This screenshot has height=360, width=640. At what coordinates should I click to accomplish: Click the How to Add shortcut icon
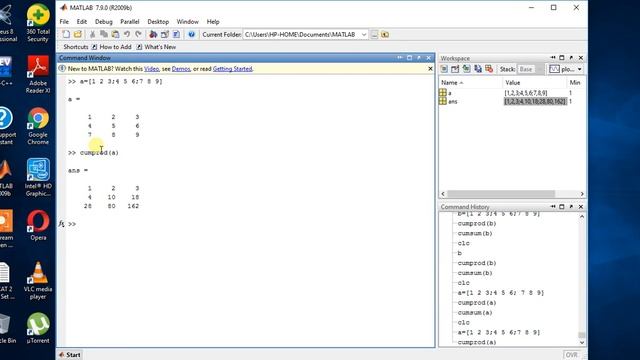pos(94,47)
